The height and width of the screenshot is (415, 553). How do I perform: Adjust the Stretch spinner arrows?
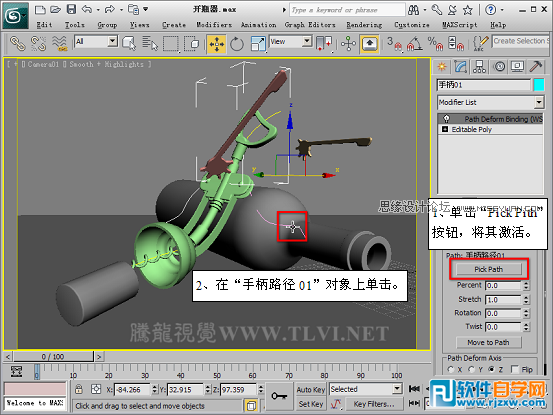(526, 300)
